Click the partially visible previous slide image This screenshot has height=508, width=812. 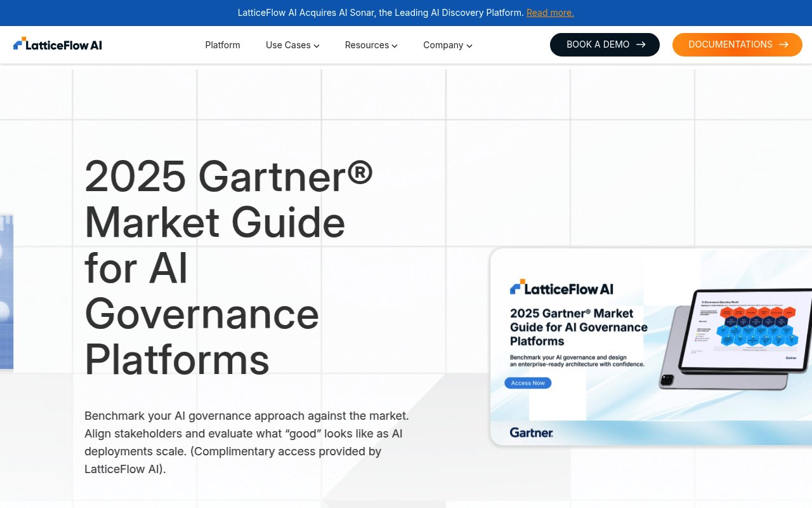6,291
